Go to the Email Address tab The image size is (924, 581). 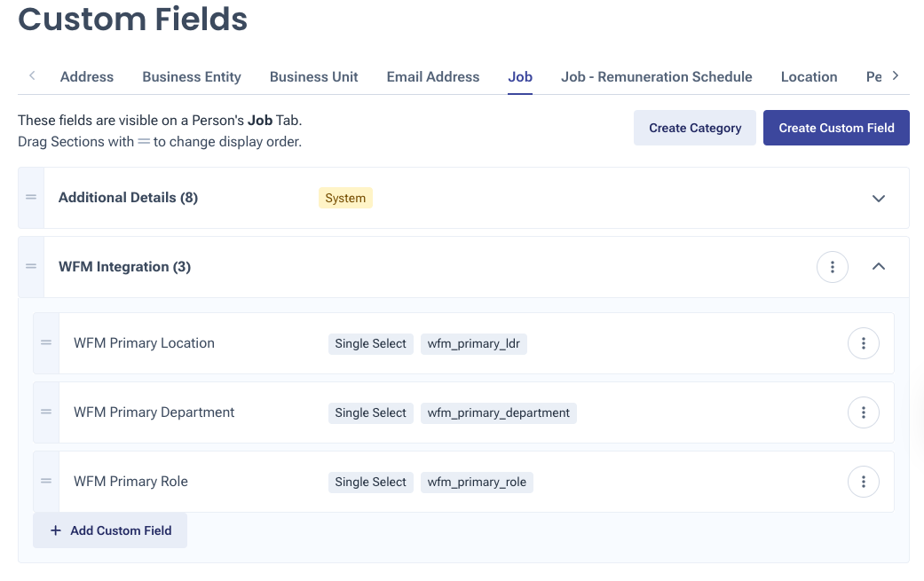[x=433, y=77]
